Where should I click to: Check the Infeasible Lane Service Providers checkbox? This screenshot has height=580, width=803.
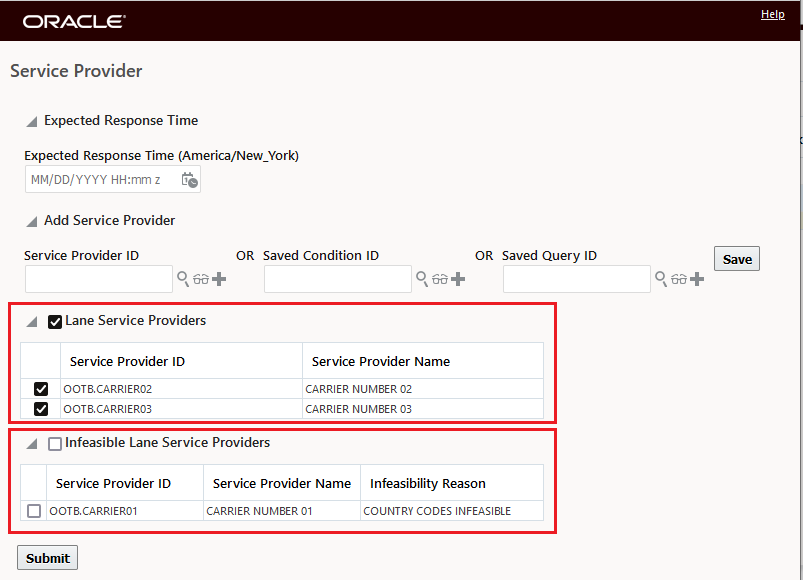coord(55,443)
